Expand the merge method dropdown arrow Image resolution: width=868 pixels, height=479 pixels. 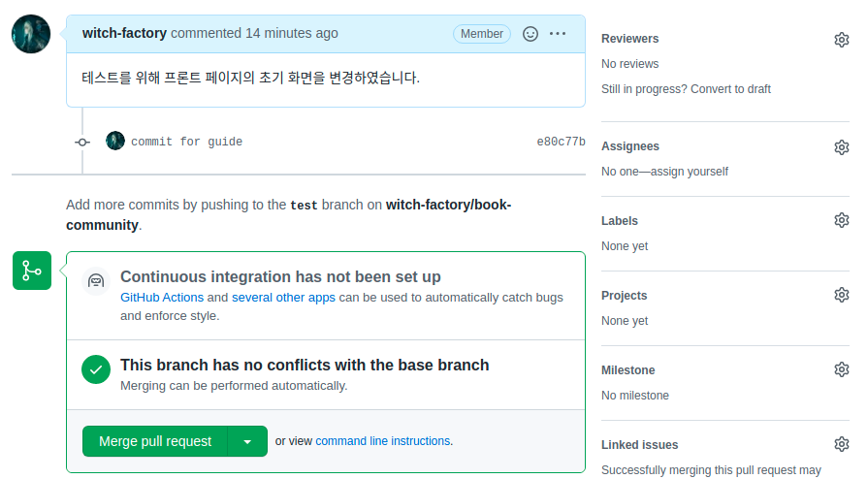(247, 442)
